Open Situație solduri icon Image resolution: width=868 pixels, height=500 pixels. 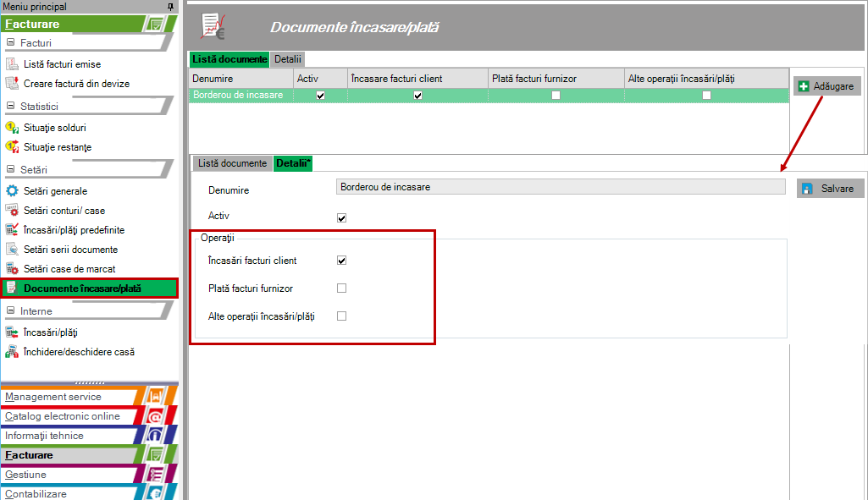(x=12, y=128)
